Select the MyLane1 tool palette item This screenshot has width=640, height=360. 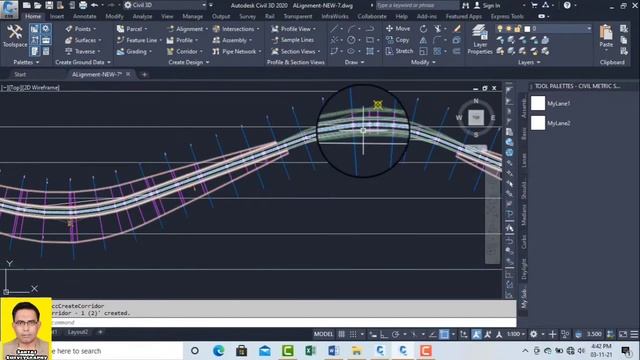click(x=550, y=103)
